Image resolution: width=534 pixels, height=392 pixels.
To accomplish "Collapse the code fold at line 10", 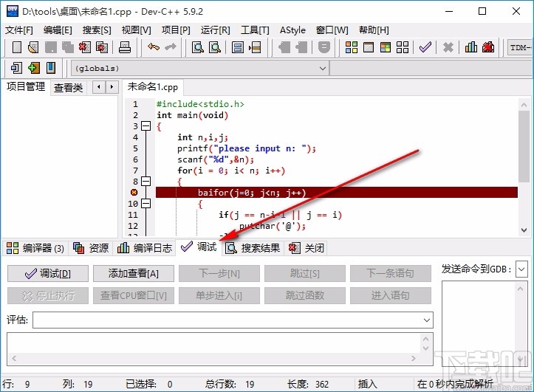I will click(146, 204).
